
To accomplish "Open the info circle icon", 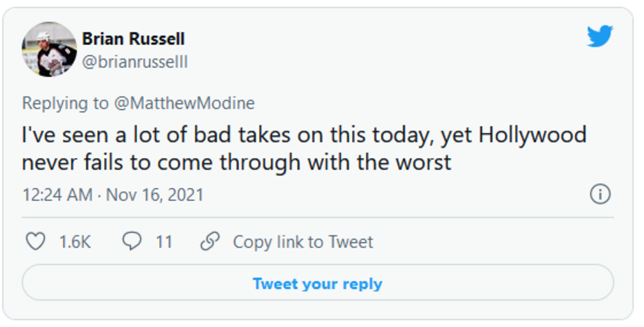I will click(x=600, y=195).
